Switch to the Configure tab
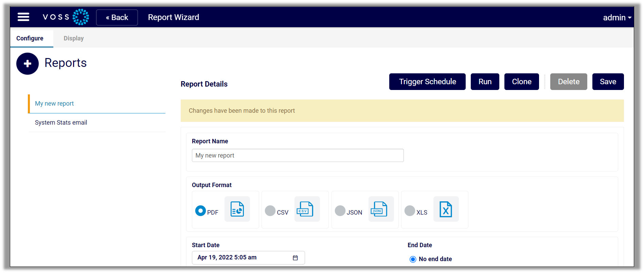Viewport: 644px width, 273px height. tap(30, 38)
